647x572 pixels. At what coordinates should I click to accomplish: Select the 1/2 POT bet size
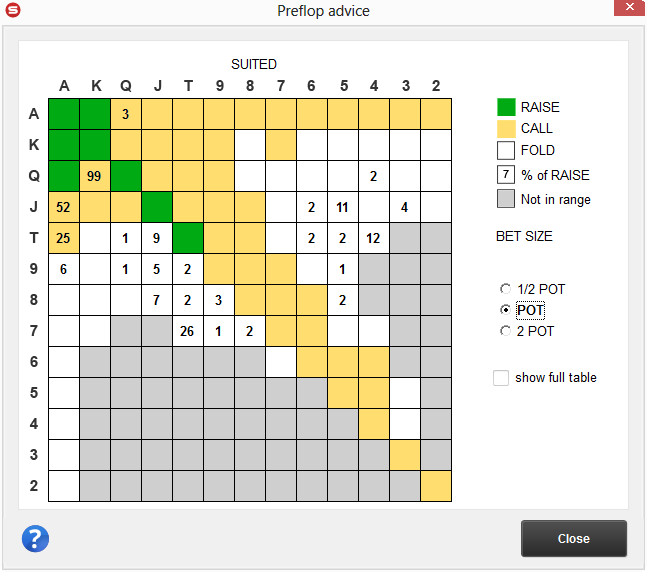[505, 289]
